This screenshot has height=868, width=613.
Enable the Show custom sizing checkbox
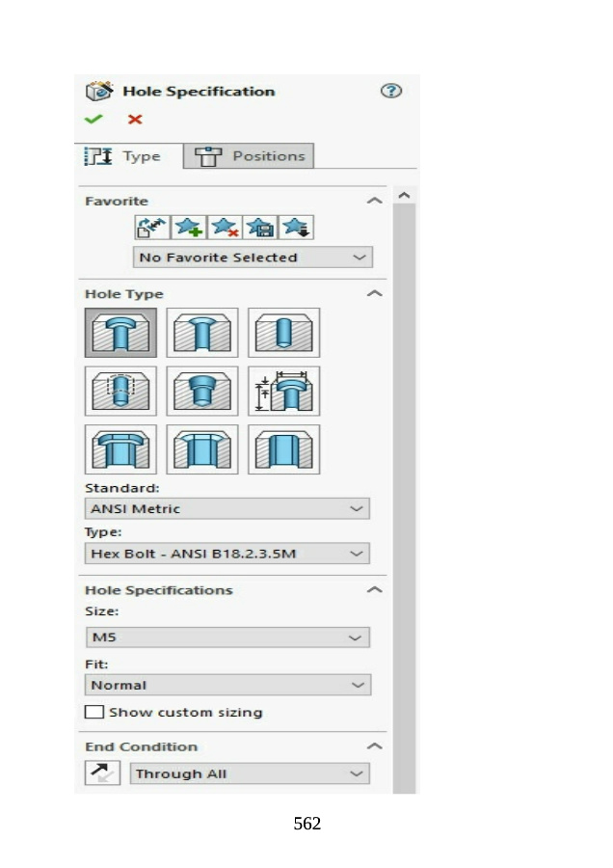[94, 713]
